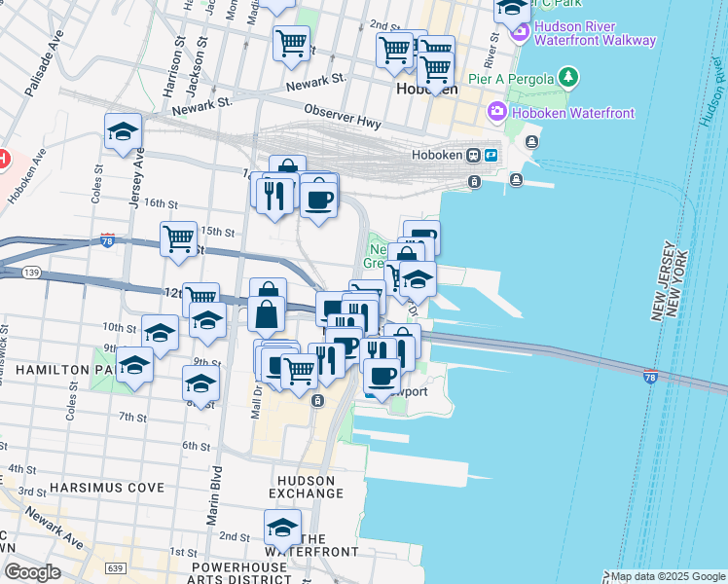
Task: Open Hudson River Waterfront Walkway label
Action: tap(596, 33)
